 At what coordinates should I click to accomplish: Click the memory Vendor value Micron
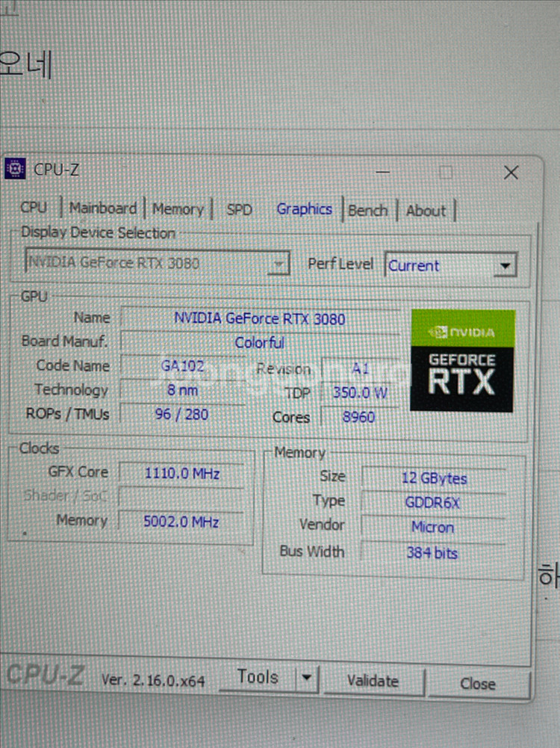tap(433, 527)
